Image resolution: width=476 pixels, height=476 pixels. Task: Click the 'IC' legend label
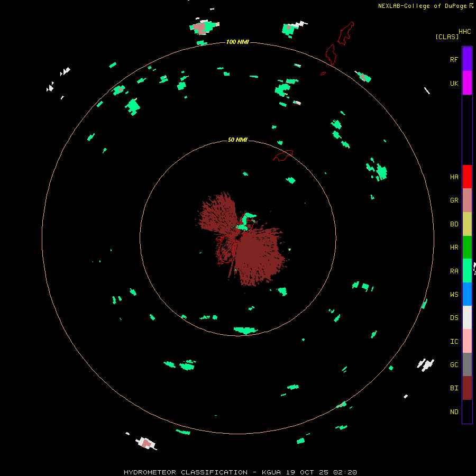click(454, 342)
